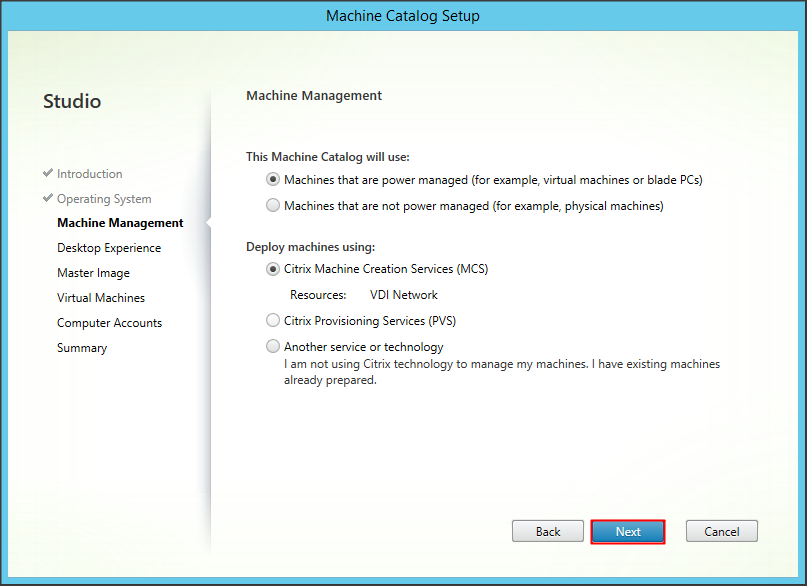
Task: Cancel the Machine Catalog Setup wizard
Action: [721, 531]
